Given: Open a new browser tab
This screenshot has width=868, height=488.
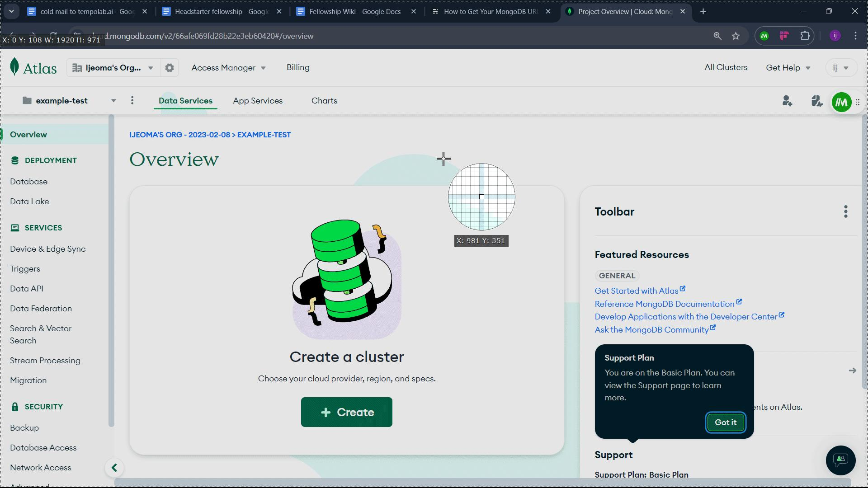Looking at the screenshot, I should [x=703, y=12].
